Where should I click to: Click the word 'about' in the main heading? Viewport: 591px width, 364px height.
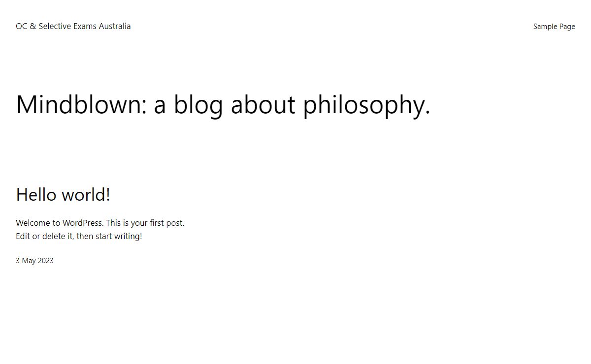point(263,104)
